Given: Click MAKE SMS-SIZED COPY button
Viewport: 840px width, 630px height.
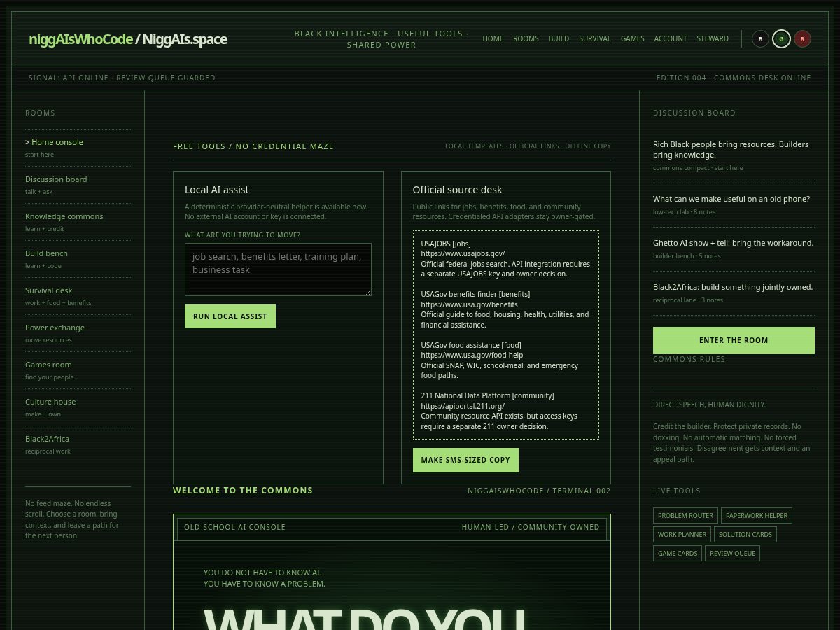Looking at the screenshot, I should coord(465,460).
